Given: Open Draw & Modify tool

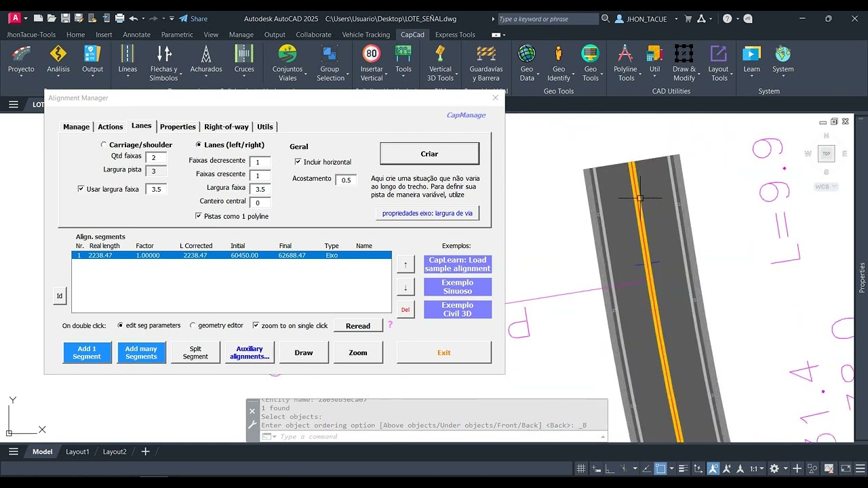Looking at the screenshot, I should 684,63.
